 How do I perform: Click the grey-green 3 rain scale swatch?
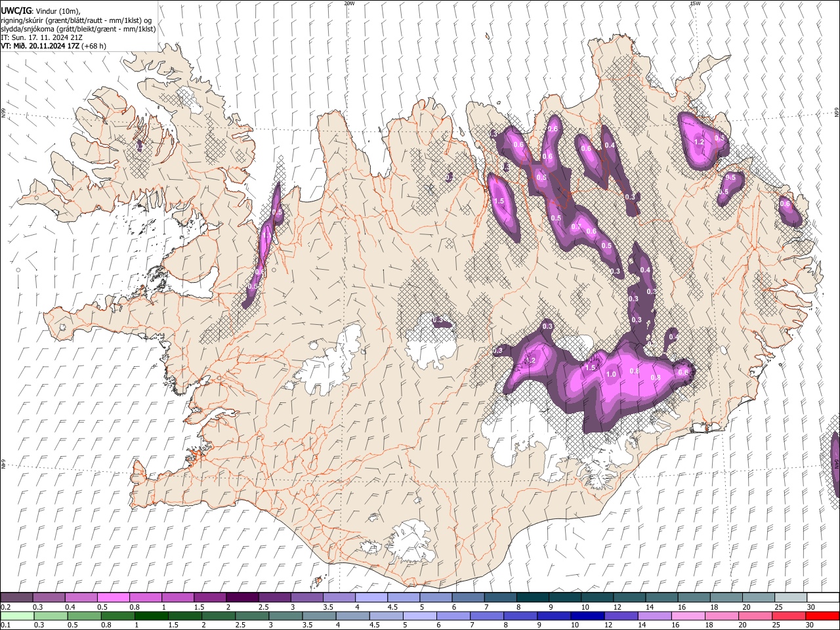285,616
